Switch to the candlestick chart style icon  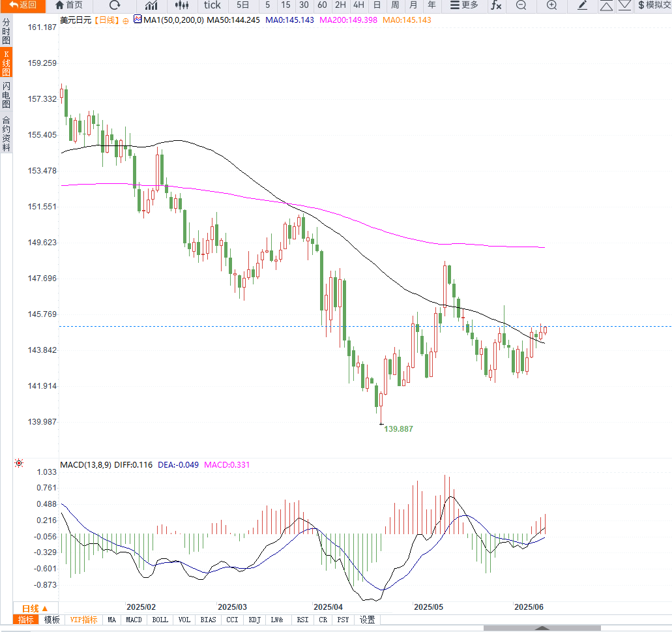tap(182, 5)
